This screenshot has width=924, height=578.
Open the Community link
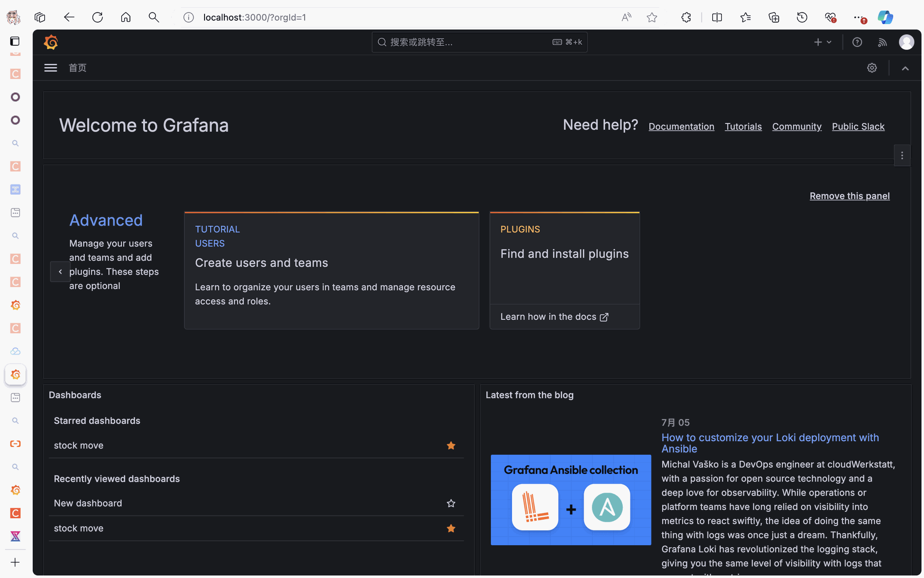click(x=797, y=127)
